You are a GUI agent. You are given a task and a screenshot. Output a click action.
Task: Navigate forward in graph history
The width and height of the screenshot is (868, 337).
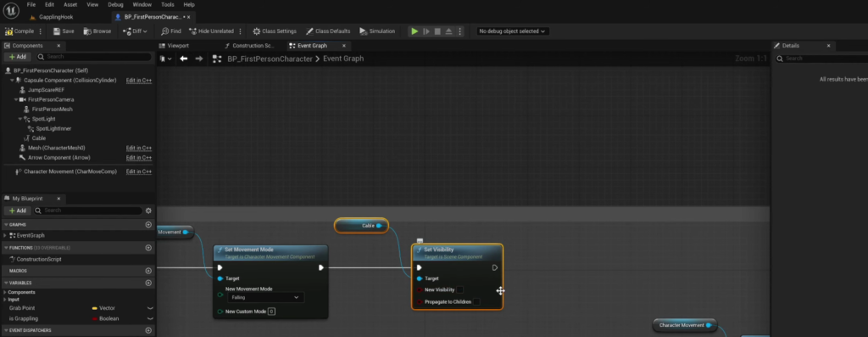coord(198,59)
